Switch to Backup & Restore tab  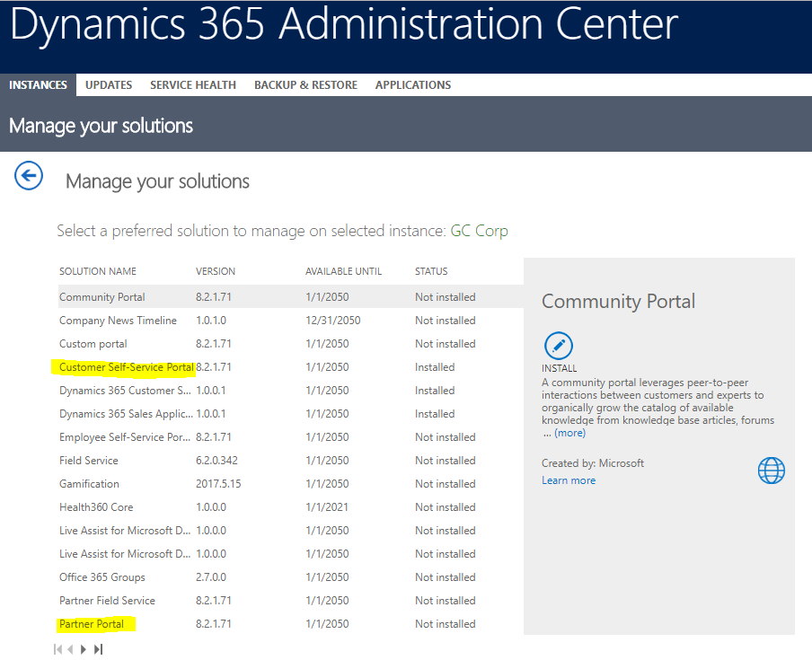(x=305, y=85)
